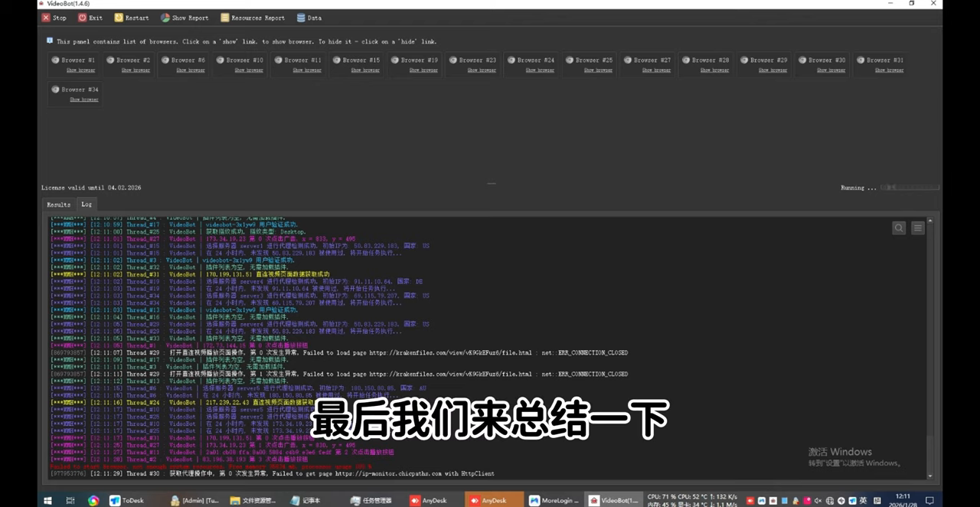Click Show browser link under Browser #28
The height and width of the screenshot is (507, 980).
tap(714, 70)
